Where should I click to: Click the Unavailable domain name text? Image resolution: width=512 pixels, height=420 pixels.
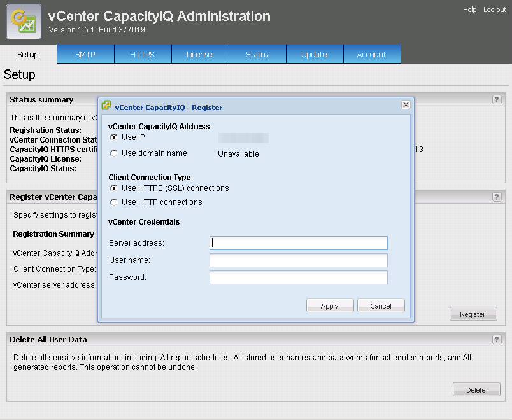(238, 154)
